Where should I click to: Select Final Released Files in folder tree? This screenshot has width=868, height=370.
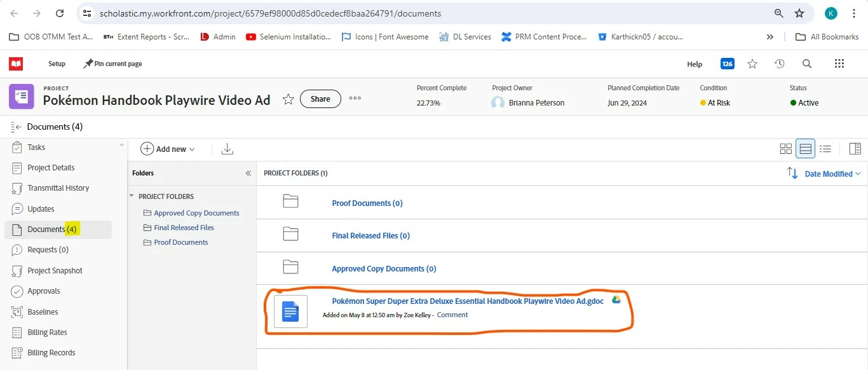pyautogui.click(x=184, y=228)
